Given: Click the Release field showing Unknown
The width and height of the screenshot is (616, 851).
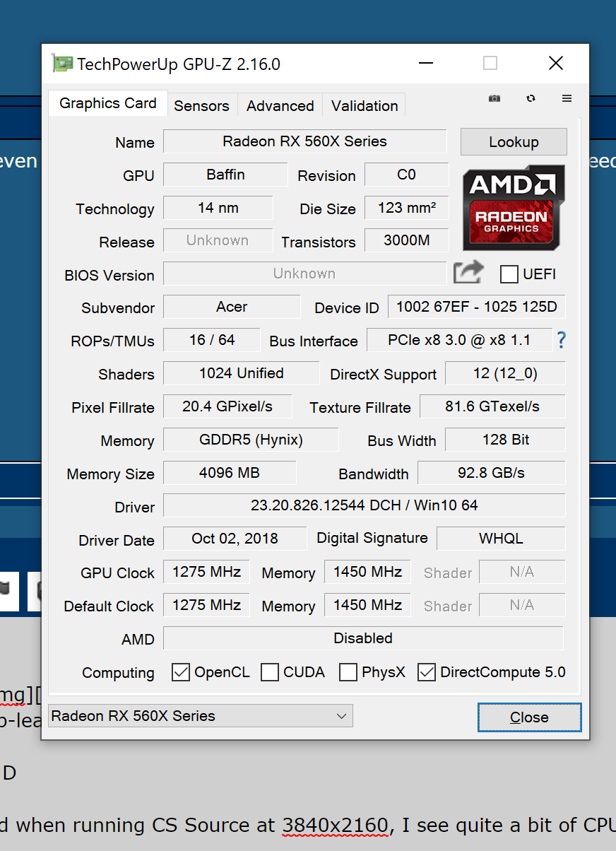Looking at the screenshot, I should pos(218,240).
